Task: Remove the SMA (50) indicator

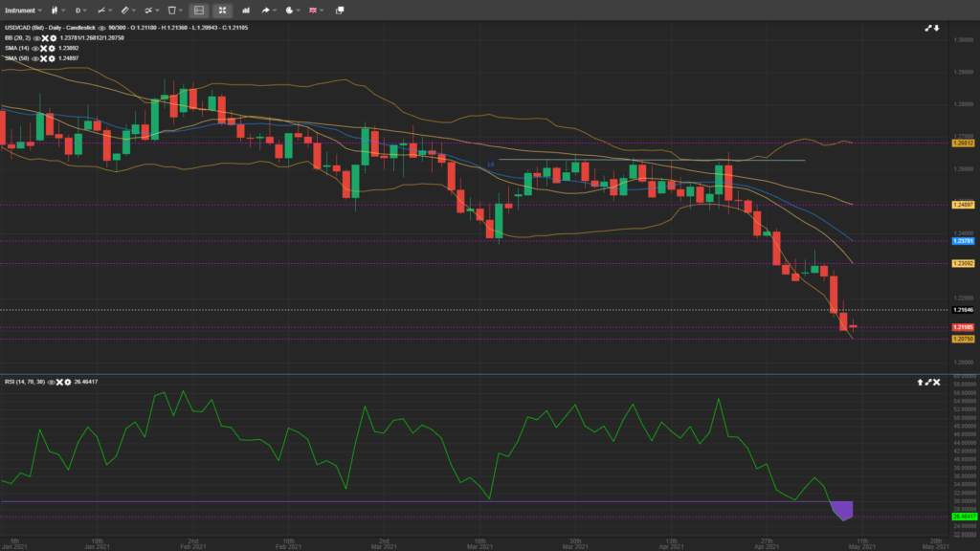Action: [44, 58]
